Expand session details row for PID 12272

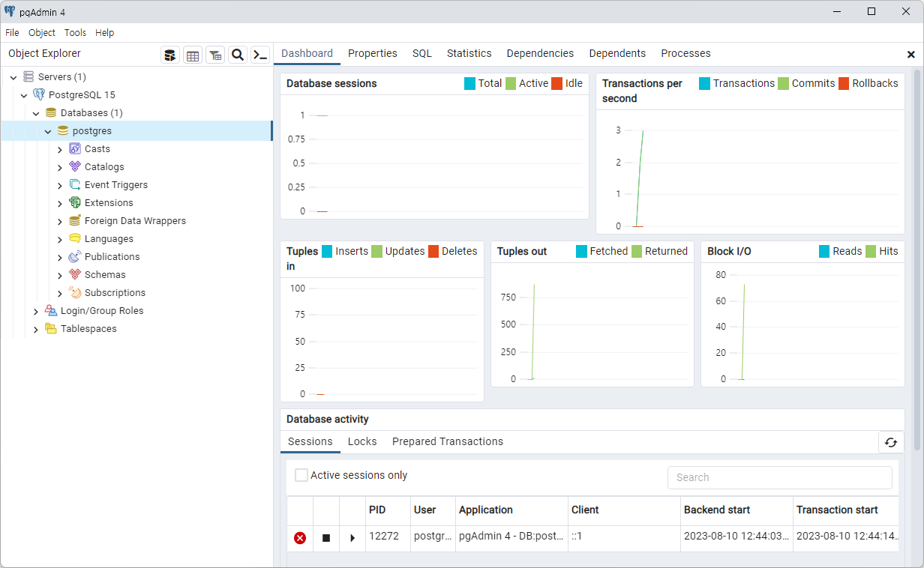tap(352, 538)
